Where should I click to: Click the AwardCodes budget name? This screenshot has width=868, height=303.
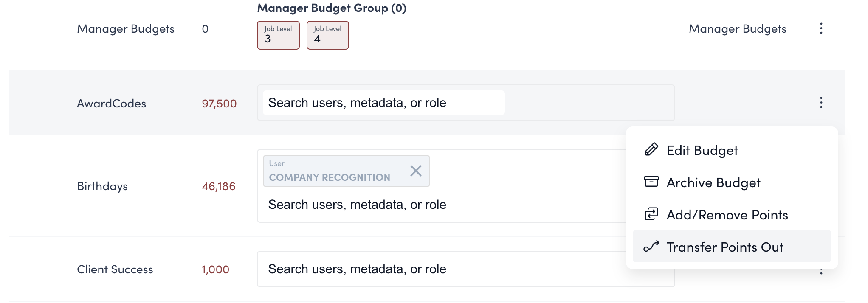point(111,104)
